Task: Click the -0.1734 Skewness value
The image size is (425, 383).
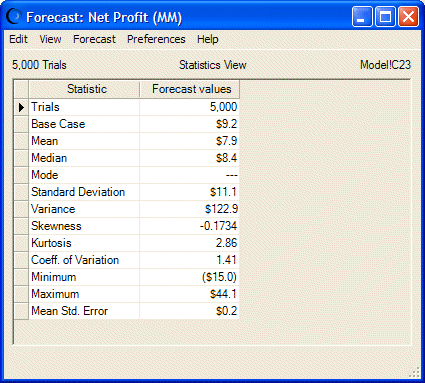Action: point(218,226)
